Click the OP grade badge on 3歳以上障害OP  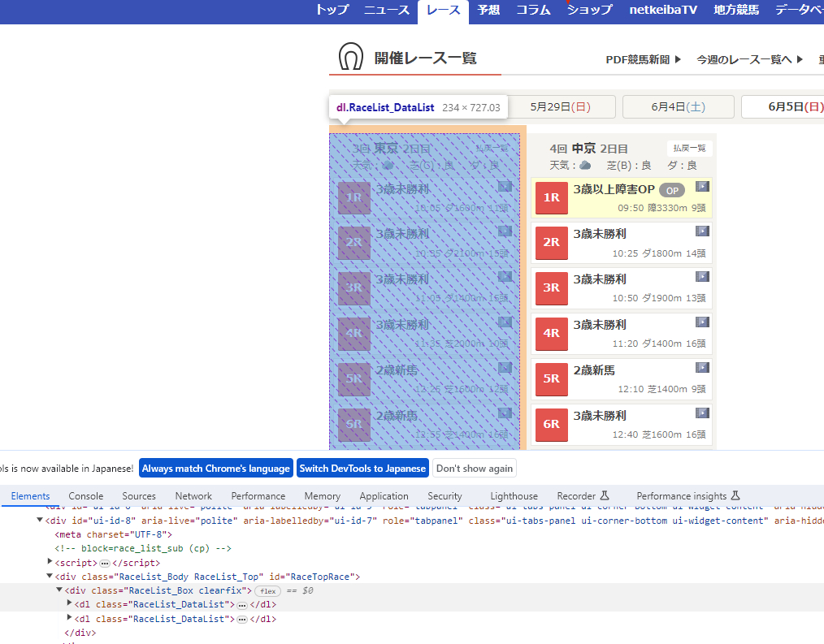coord(671,191)
